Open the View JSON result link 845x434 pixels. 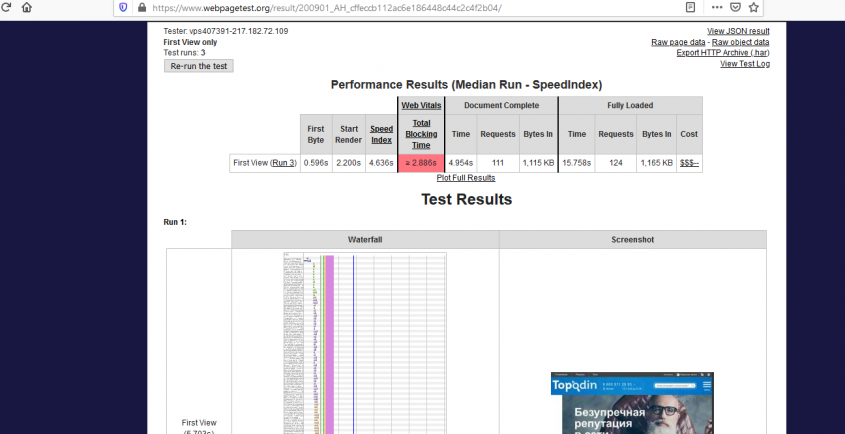(x=738, y=31)
